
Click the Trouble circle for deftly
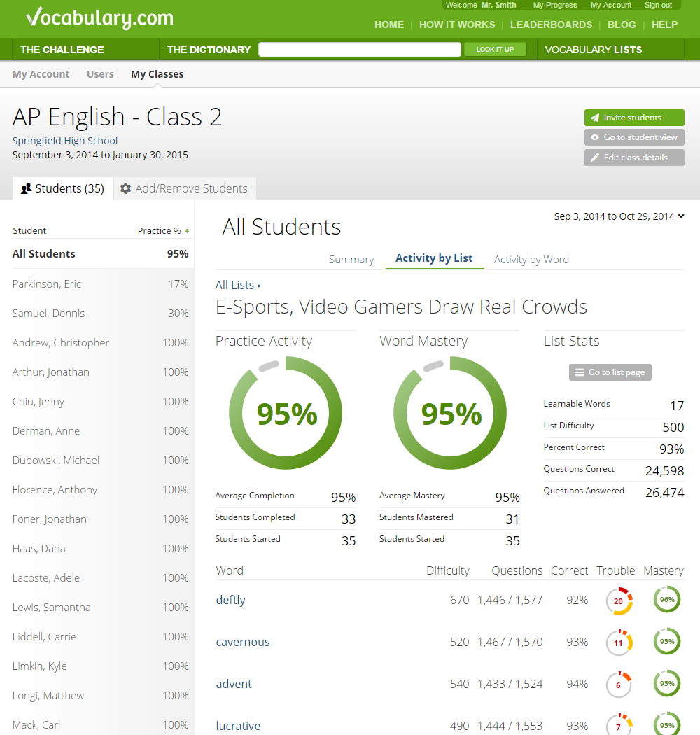click(619, 601)
